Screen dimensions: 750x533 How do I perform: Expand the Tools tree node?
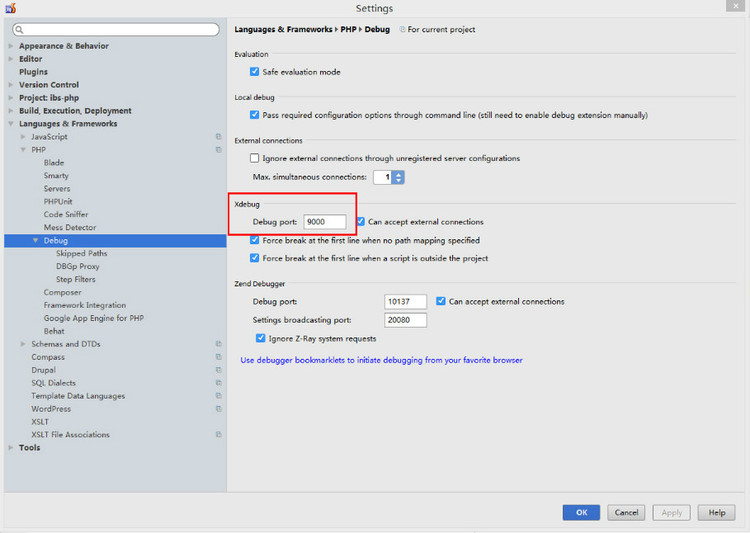(11, 448)
